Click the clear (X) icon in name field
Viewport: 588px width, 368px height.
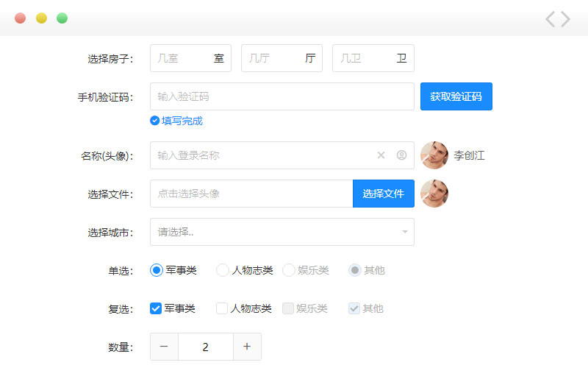pyautogui.click(x=381, y=155)
